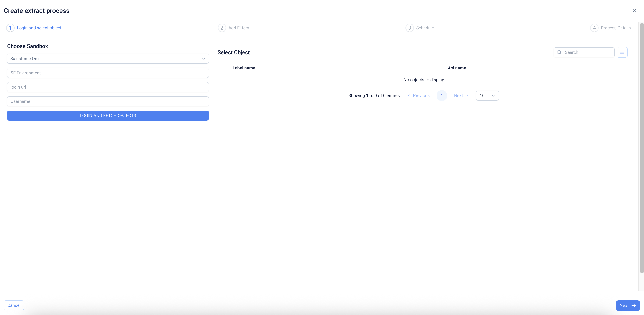Focus the SF Environment field

coord(108,73)
